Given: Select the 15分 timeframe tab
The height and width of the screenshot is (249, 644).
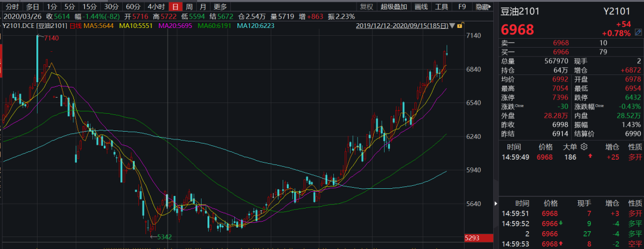Looking at the screenshot, I should pos(89,7).
